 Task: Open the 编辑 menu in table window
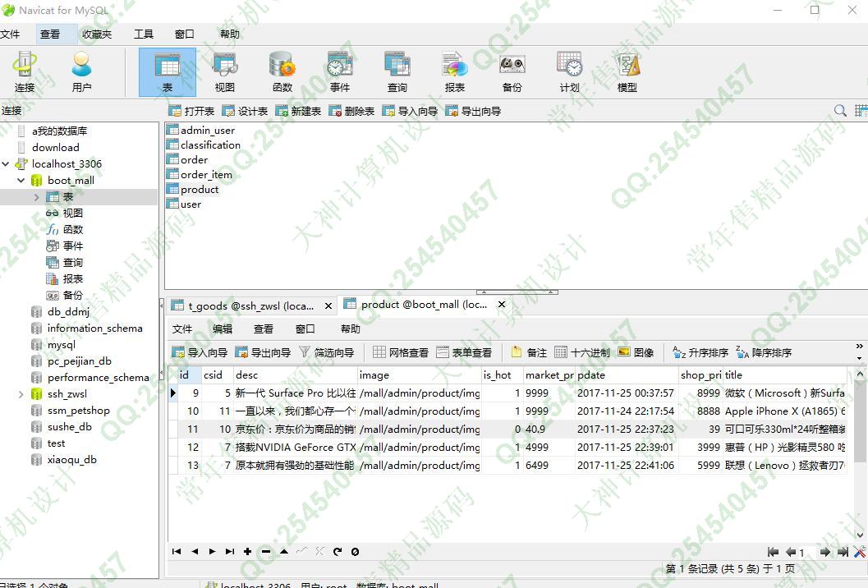point(223,328)
